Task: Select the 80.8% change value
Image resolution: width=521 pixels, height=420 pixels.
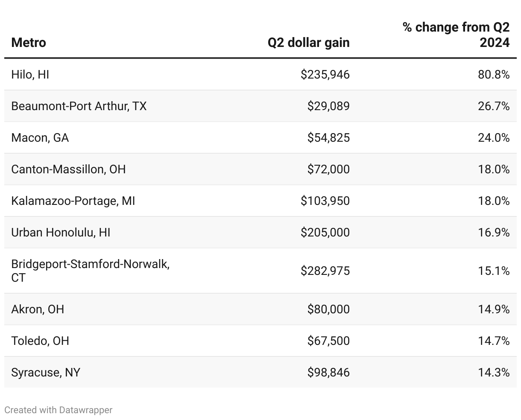Action: click(494, 75)
